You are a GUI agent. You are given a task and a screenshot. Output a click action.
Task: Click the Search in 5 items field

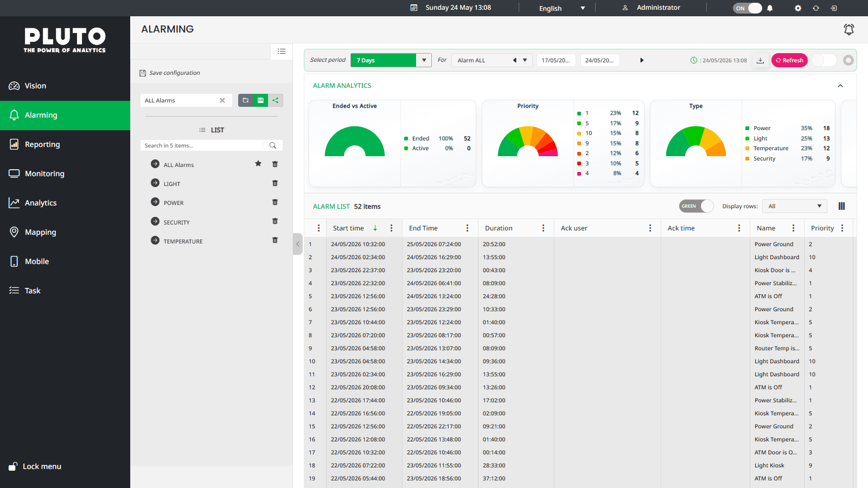[202, 145]
